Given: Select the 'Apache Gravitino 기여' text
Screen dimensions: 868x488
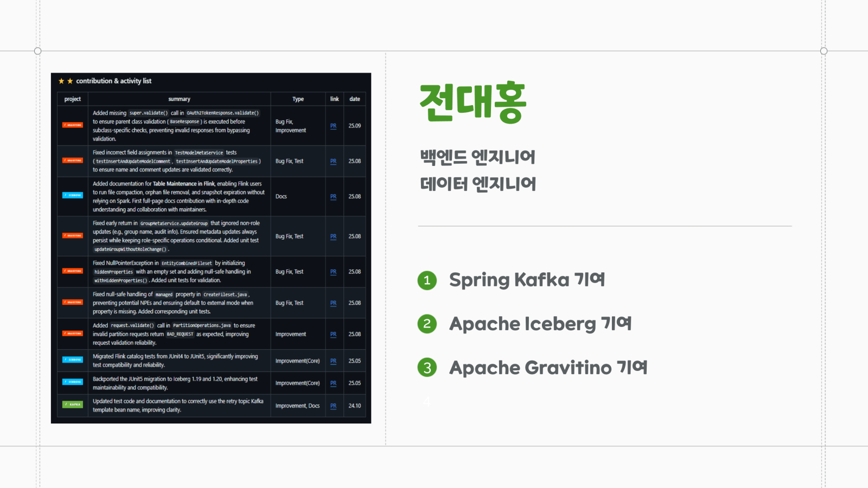Looking at the screenshot, I should pos(548,368).
